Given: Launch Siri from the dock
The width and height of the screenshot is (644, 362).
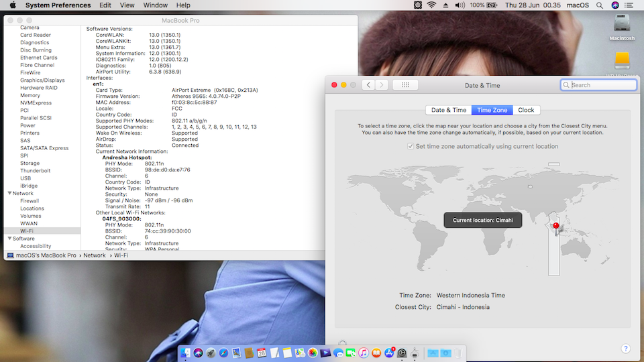Looking at the screenshot, I should click(199, 353).
